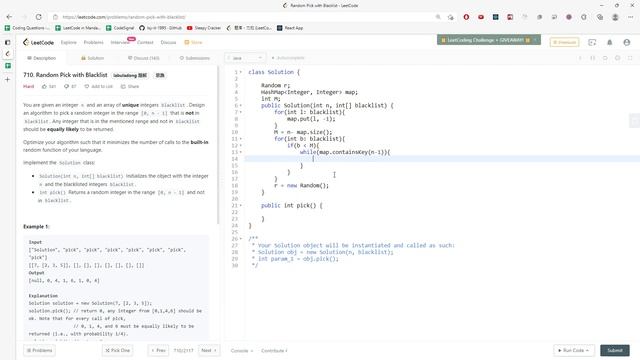This screenshot has height=360, width=640.
Task: Add a new tab with the plus icon
Action: click(x=8, y=80)
